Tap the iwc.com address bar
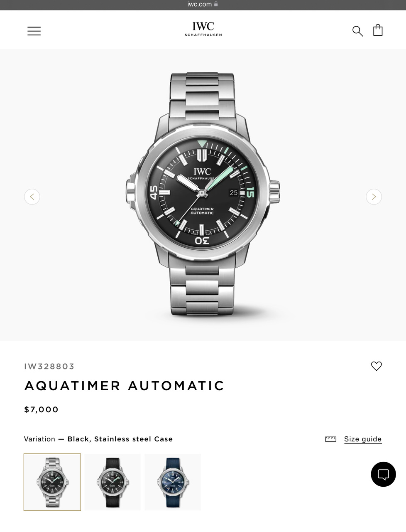This screenshot has width=406, height=532. click(x=203, y=5)
